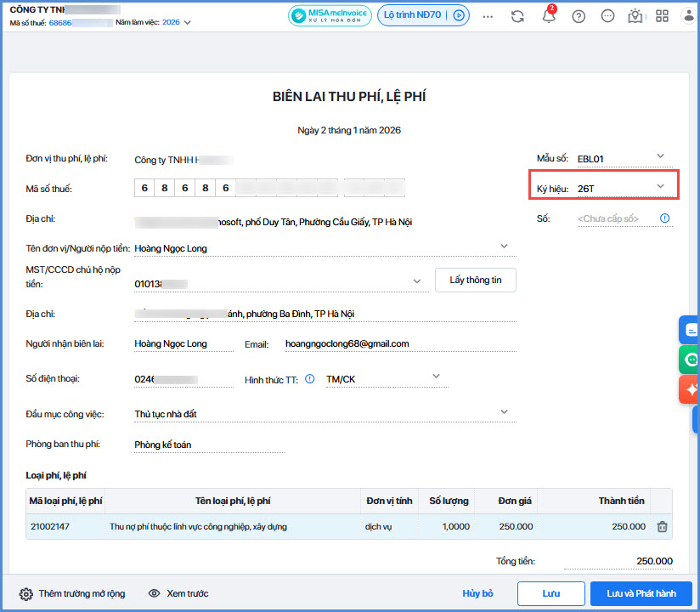This screenshot has height=612, width=700.
Task: Click the Mã loại phí column header
Action: coord(65,501)
